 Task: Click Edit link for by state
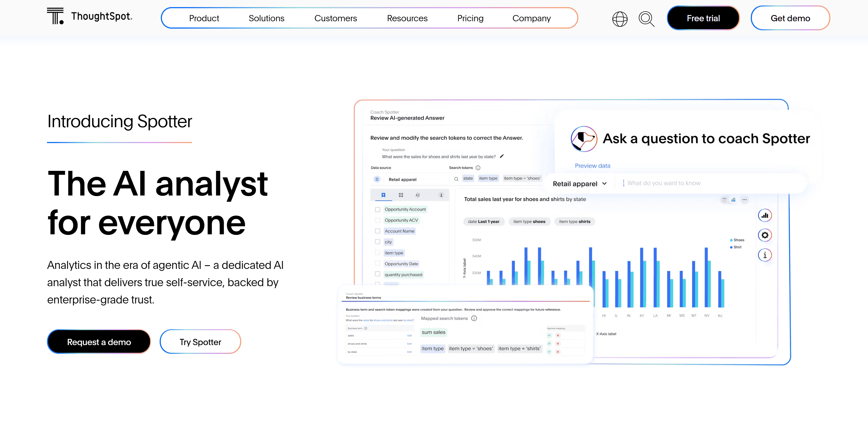409,352
